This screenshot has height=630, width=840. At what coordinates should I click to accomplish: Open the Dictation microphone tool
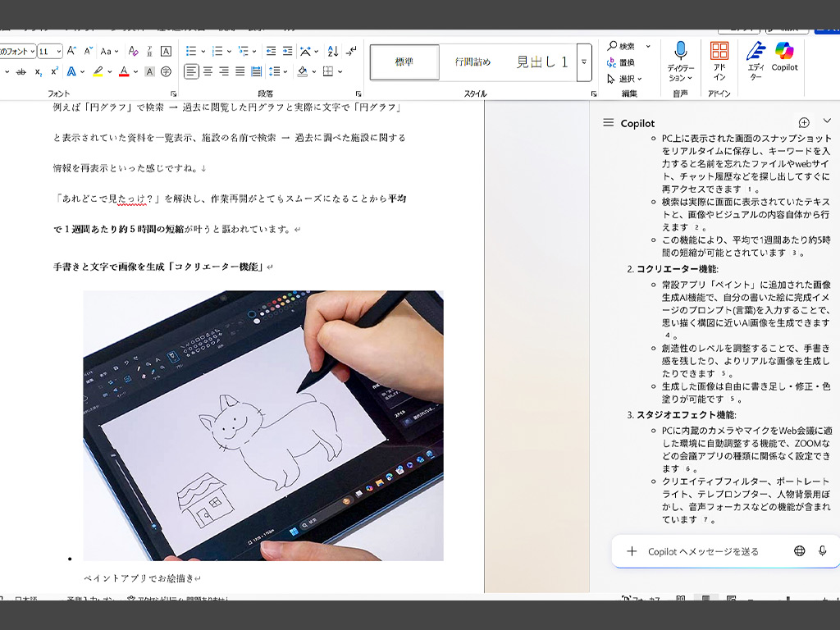680,62
